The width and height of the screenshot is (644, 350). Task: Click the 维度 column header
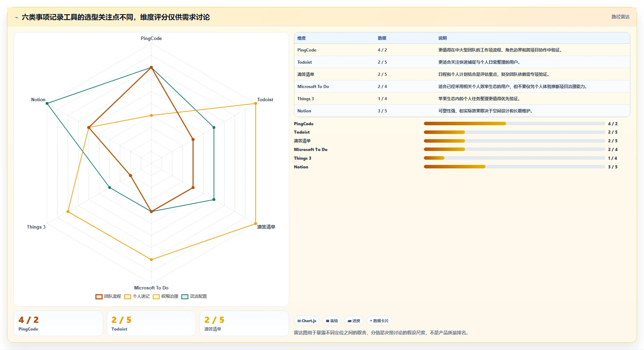[302, 38]
